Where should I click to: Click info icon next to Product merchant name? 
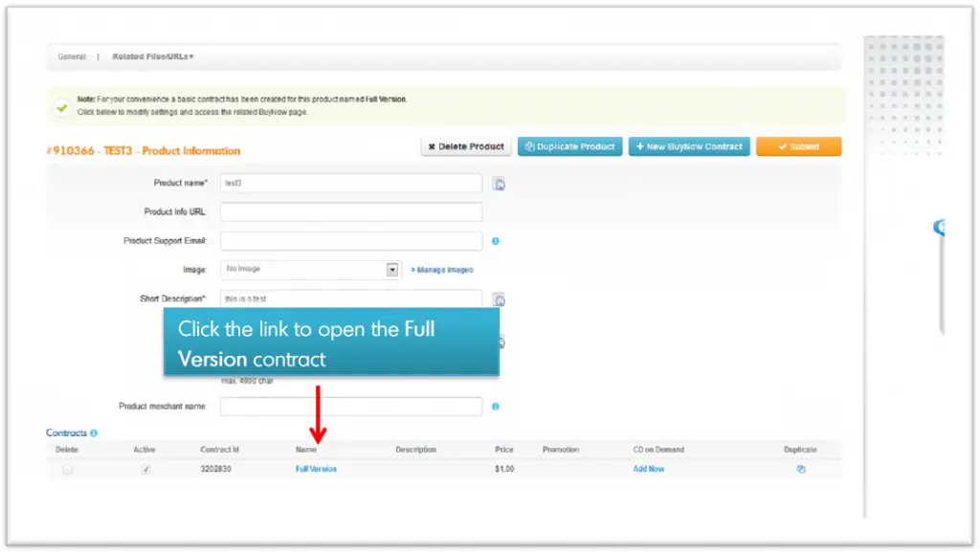tap(496, 407)
